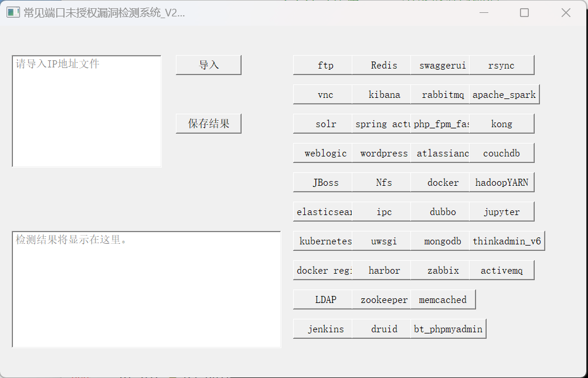Click the zabbix button
The width and height of the screenshot is (588, 378).
pos(440,270)
